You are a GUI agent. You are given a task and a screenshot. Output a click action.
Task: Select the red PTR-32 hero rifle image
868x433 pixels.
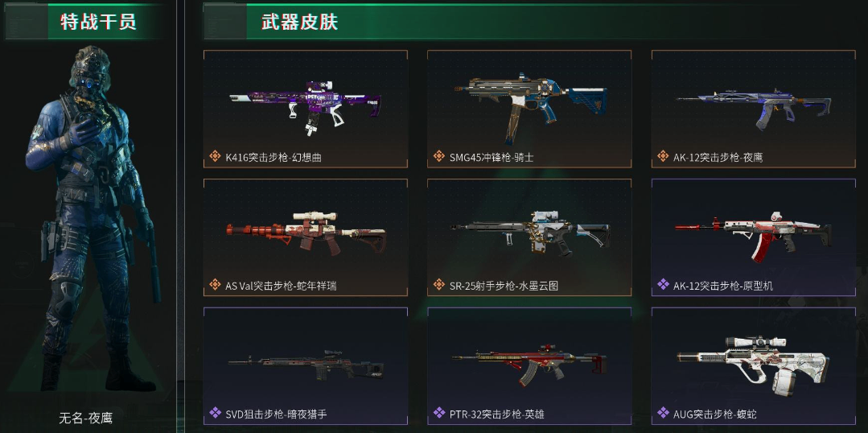tap(529, 364)
